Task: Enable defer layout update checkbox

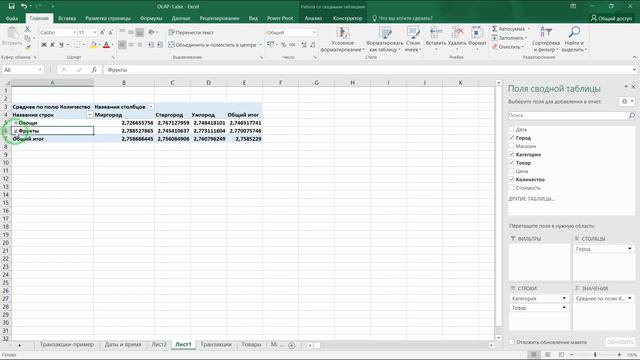Action: point(511,342)
